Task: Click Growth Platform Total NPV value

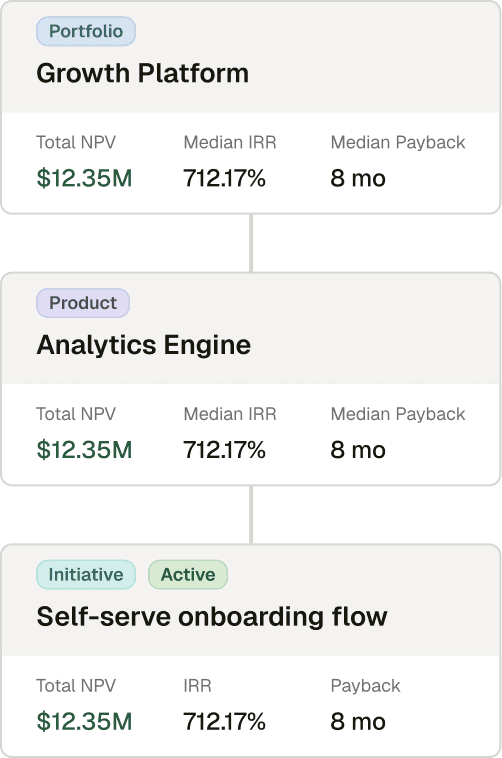Action: (x=84, y=178)
